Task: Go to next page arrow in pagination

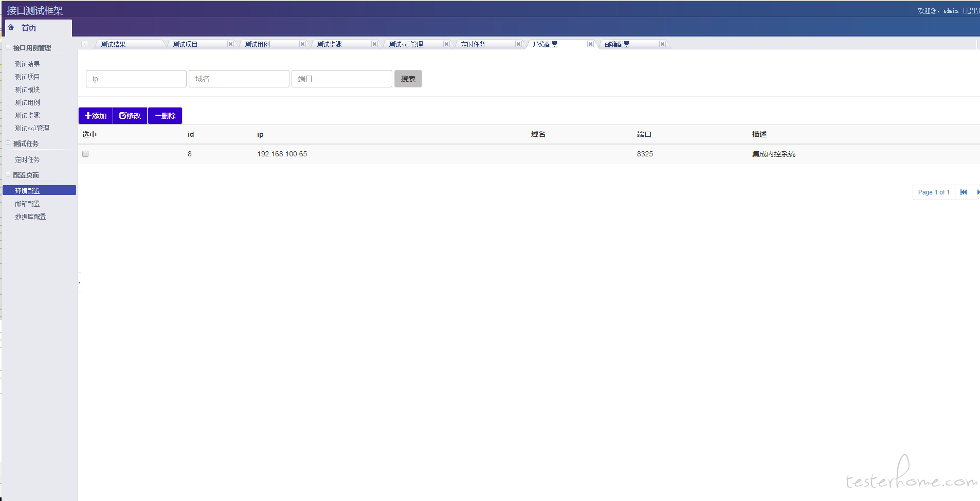Action: [x=977, y=192]
